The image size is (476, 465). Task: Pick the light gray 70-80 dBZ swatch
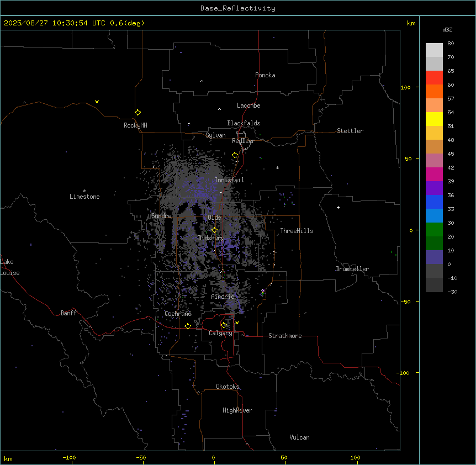click(x=434, y=50)
